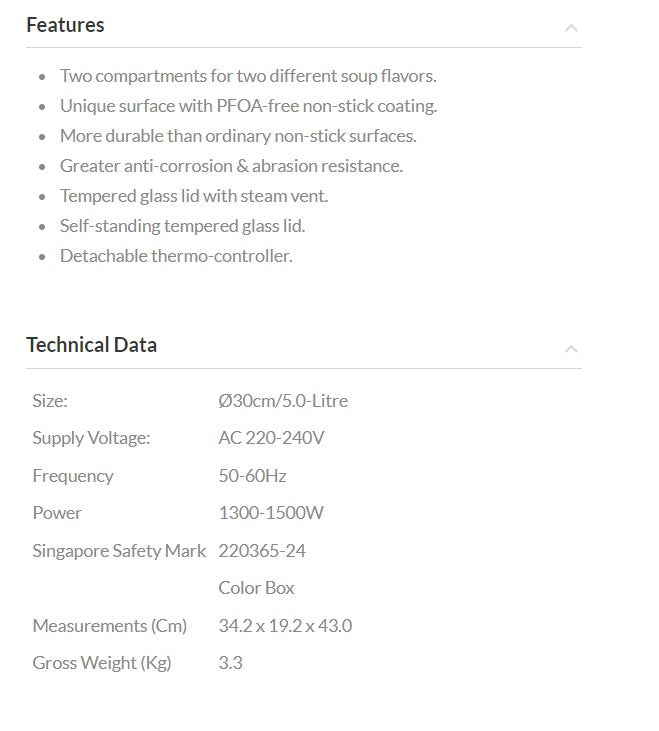This screenshot has width=659, height=731.
Task: Click the Singapore Safety Mark label
Action: [x=119, y=551]
